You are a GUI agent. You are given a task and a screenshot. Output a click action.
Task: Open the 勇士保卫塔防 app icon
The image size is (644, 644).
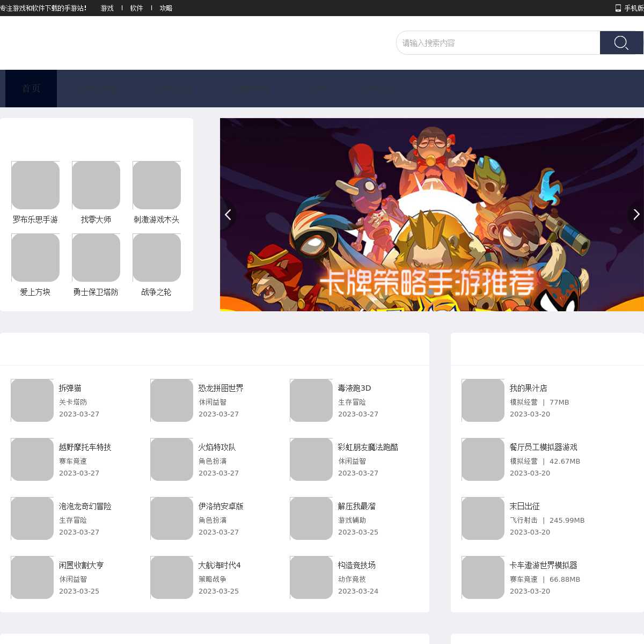[96, 258]
